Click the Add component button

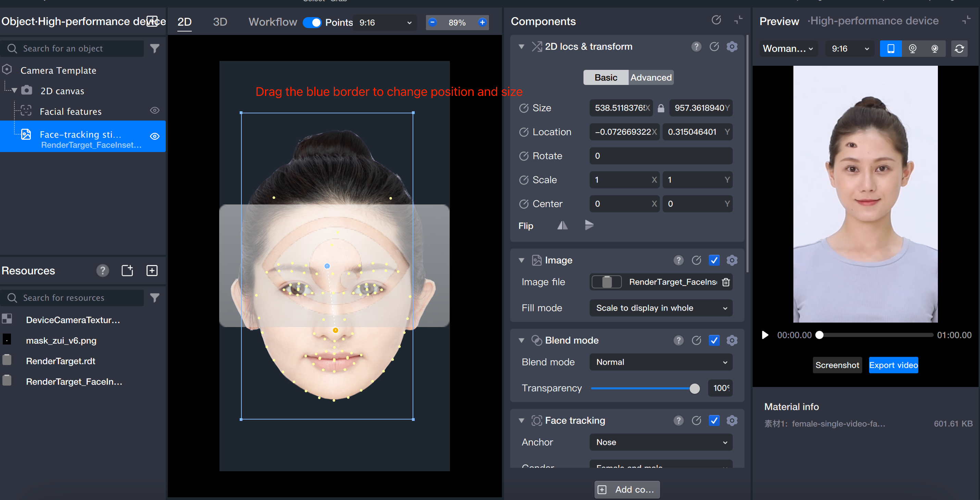pos(627,489)
